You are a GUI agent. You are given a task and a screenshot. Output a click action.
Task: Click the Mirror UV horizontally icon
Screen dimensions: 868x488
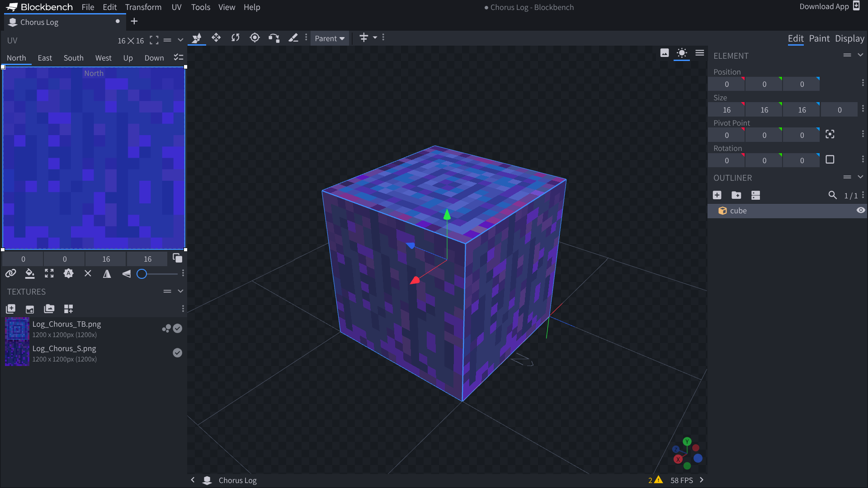tap(107, 274)
